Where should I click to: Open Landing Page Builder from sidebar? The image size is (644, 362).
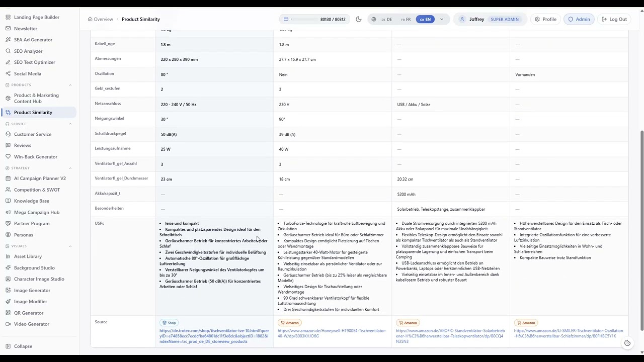coord(36,17)
